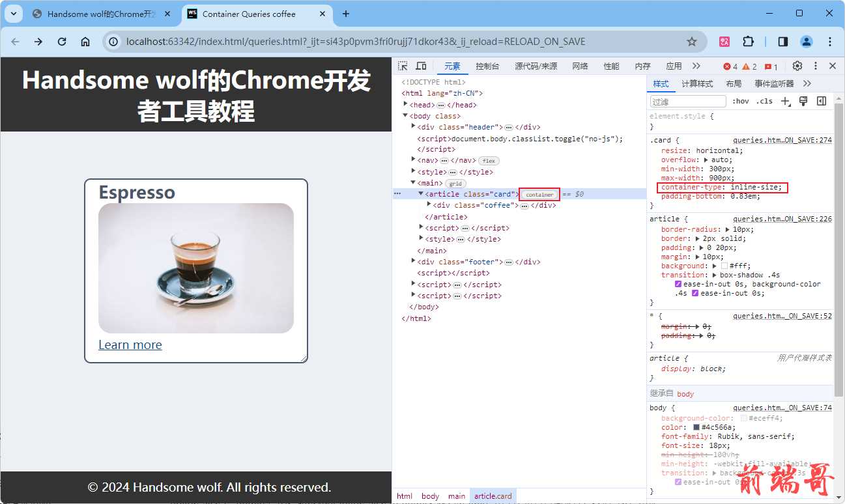This screenshot has height=504, width=845.
Task: Expand the div class coffee node
Action: (x=429, y=204)
